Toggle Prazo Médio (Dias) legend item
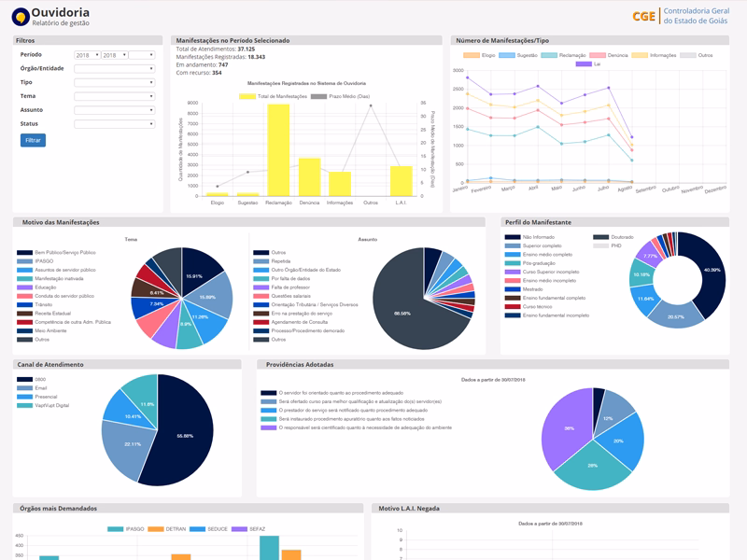This screenshot has height=560, width=747. 340,96
